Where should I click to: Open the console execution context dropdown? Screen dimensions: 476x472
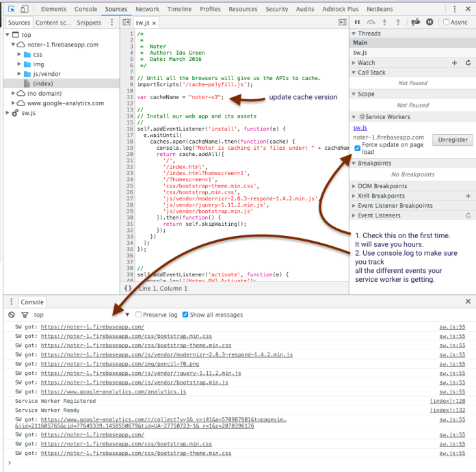(127, 315)
